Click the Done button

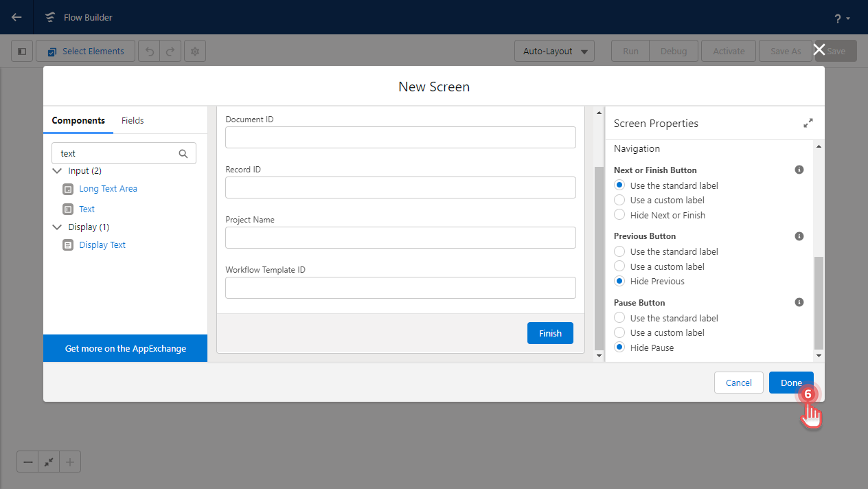(x=790, y=383)
